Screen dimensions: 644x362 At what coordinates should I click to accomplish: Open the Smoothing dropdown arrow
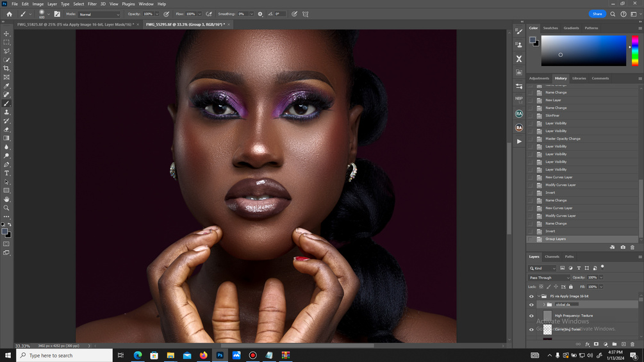(x=251, y=14)
